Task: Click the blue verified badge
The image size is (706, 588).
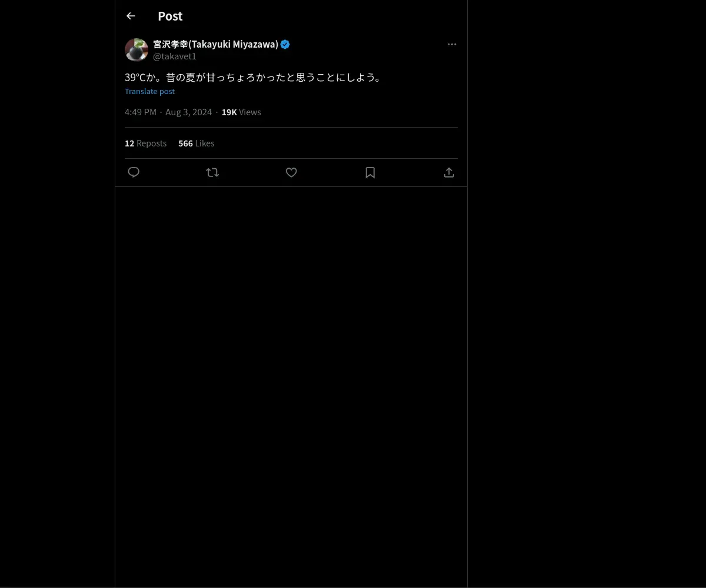Action: click(285, 44)
